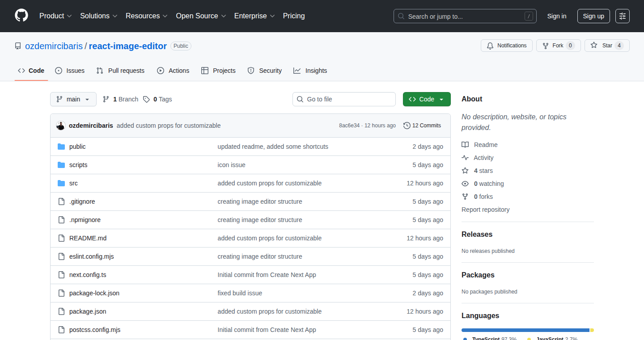The width and height of the screenshot is (644, 340).
Task: Expand the Enterprise menu
Action: (255, 16)
